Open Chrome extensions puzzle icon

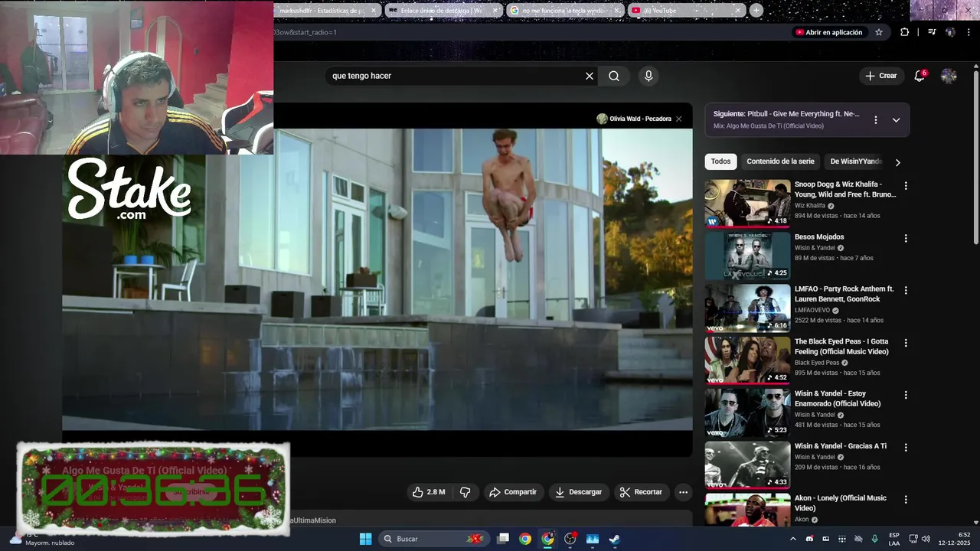click(905, 32)
